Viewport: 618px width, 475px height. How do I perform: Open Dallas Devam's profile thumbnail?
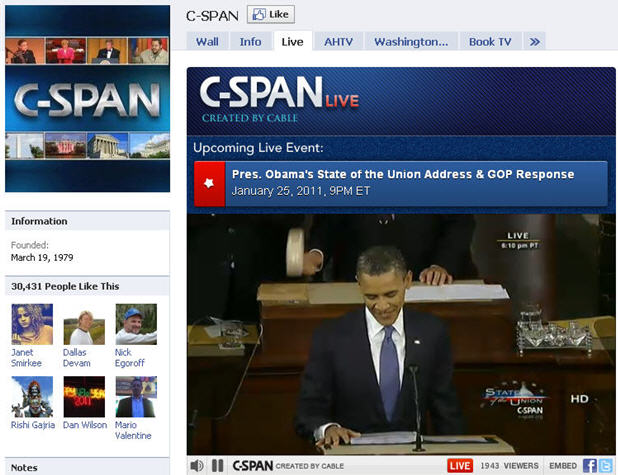(84, 324)
